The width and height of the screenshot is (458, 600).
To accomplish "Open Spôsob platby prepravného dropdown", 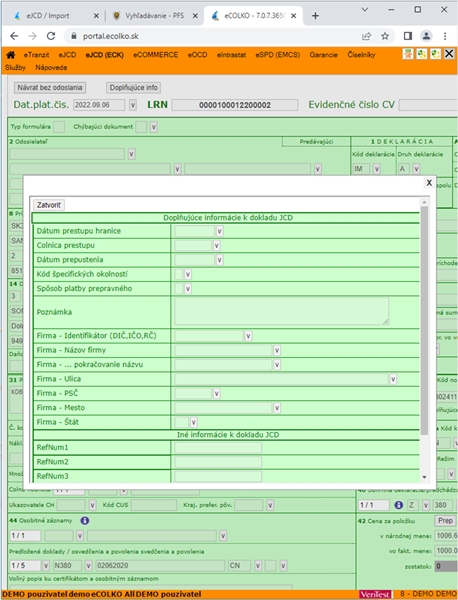I will [187, 289].
